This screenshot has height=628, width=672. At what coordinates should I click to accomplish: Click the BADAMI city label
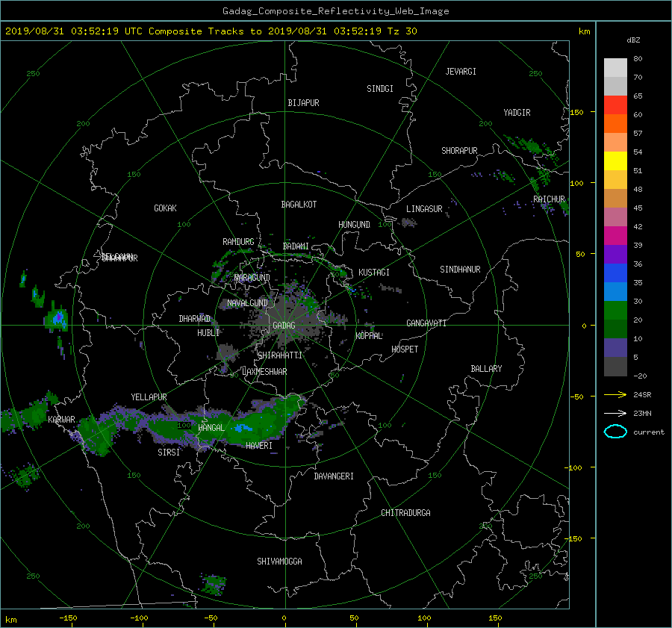click(296, 246)
